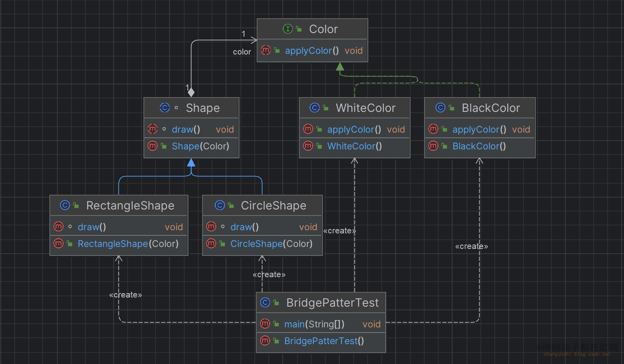The height and width of the screenshot is (364, 624).
Task: Click the method icon beside BlackColor() constructor
Action: pos(433,146)
